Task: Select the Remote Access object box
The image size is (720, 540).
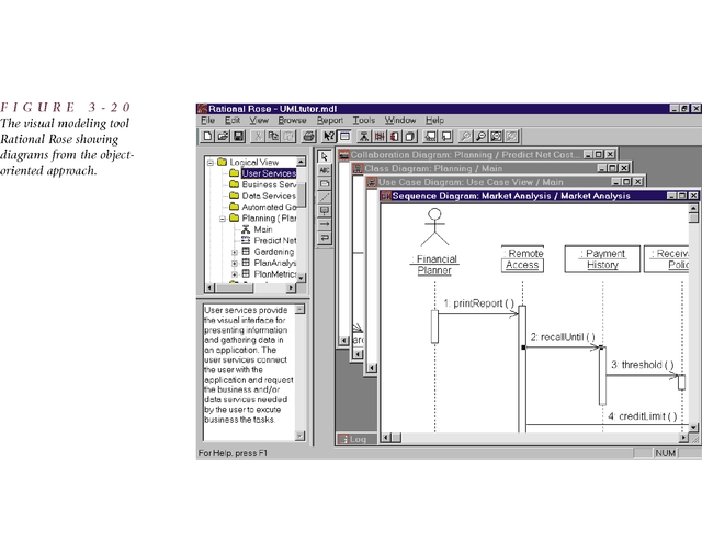Action: coord(523,259)
